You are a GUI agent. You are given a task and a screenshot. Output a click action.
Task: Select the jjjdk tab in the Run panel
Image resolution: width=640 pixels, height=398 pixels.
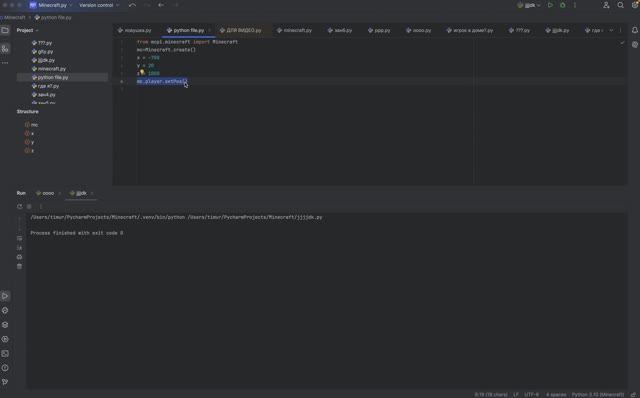coord(78,193)
